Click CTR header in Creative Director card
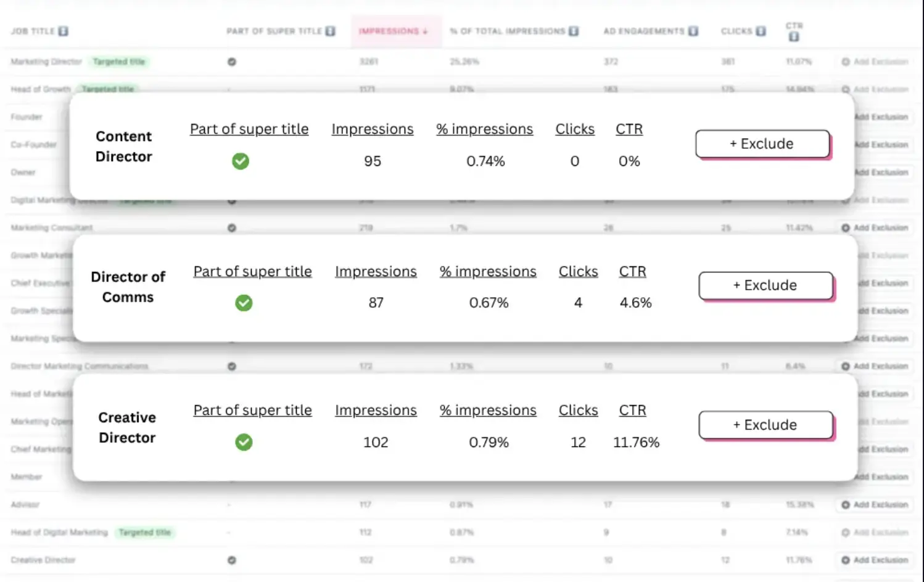 click(x=632, y=411)
